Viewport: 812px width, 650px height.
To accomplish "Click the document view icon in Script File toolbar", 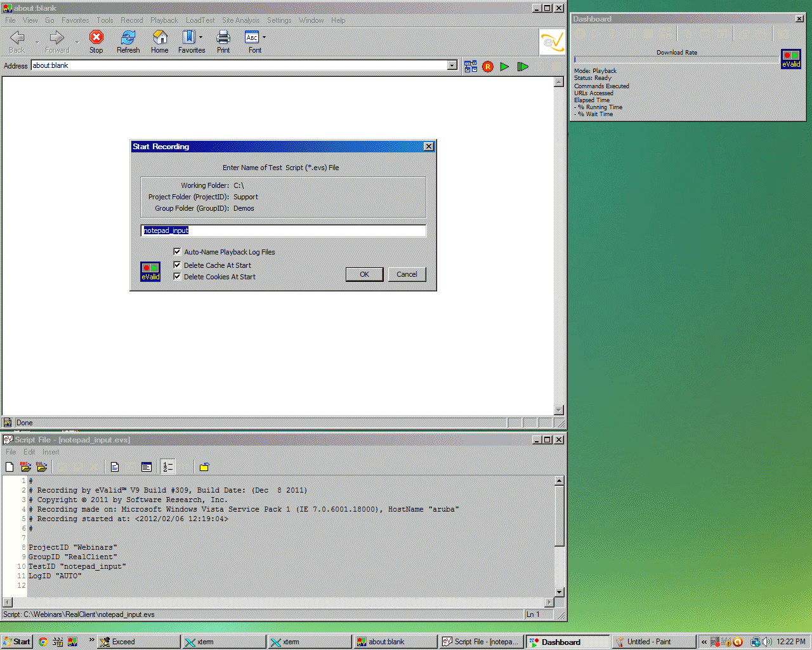I will coord(115,467).
